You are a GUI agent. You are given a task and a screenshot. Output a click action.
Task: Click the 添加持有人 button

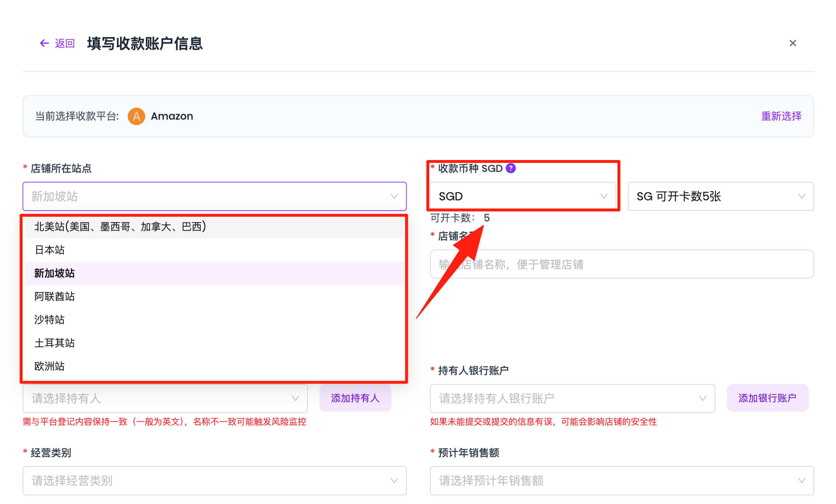[x=355, y=398]
